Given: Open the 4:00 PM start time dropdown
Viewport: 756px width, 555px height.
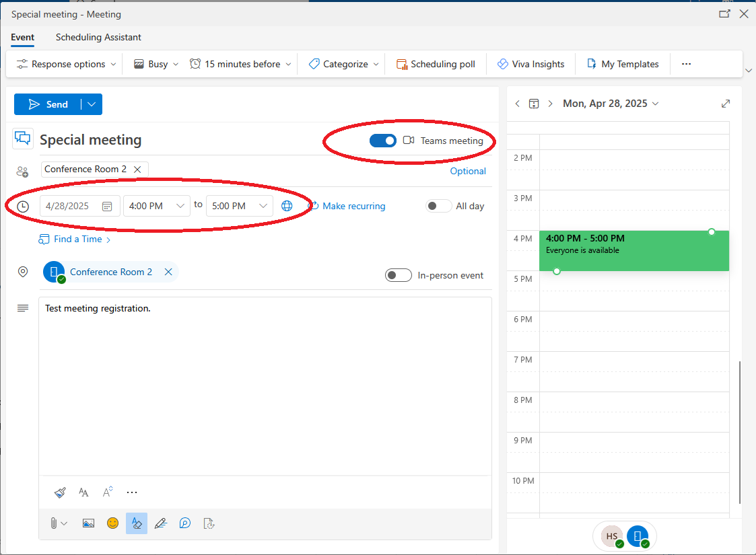Looking at the screenshot, I should coord(181,206).
